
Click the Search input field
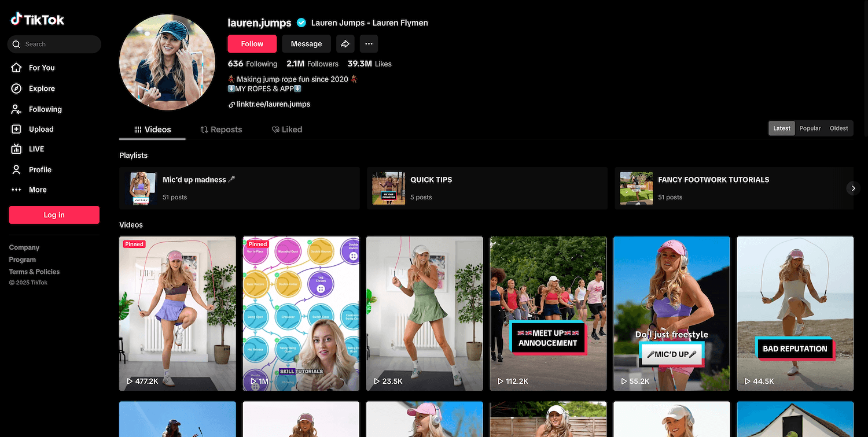tap(58, 45)
